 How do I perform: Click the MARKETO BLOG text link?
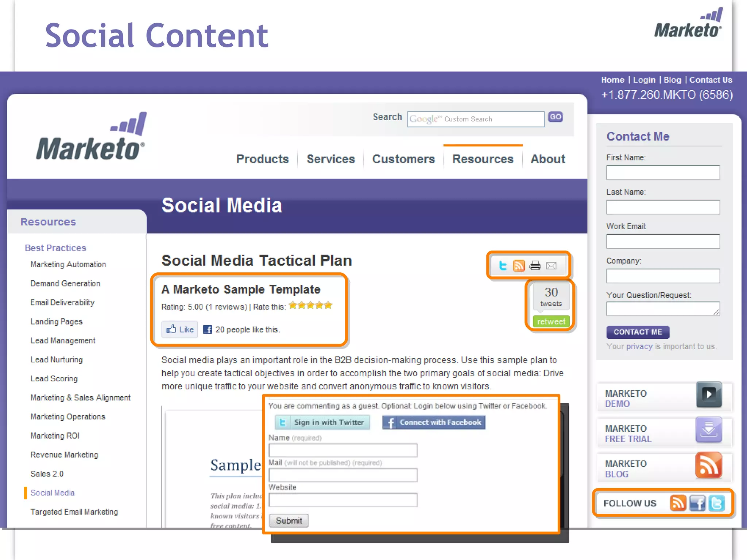[x=625, y=469]
